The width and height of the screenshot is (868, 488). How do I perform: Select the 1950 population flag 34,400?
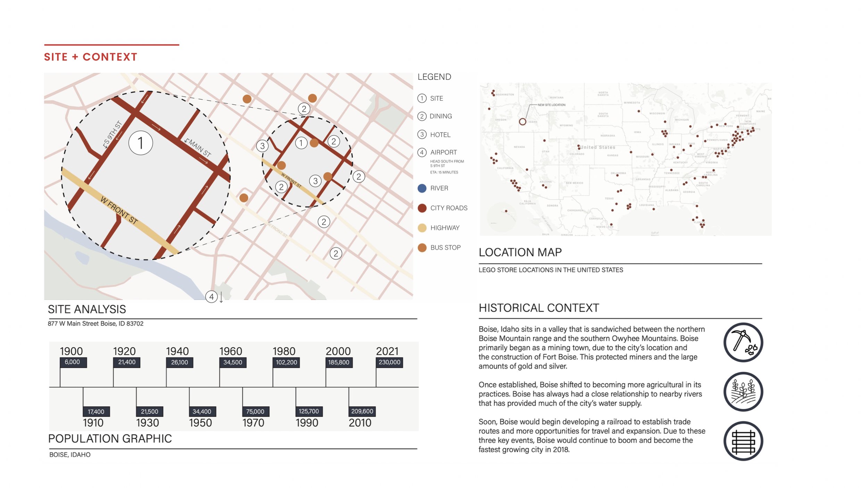click(202, 411)
